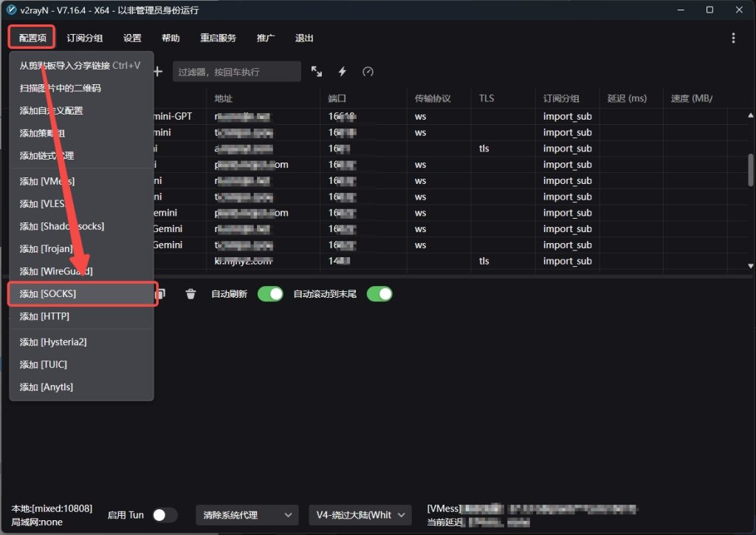Screen dimensions: 756x535
Task: Click the trash icon to clear logs
Action: pyautogui.click(x=190, y=294)
